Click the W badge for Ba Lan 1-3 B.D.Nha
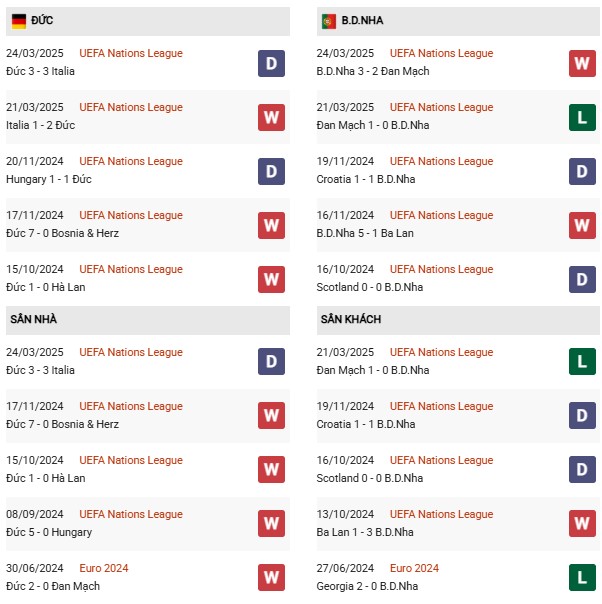Viewport: 602px width, 604px height. click(582, 523)
